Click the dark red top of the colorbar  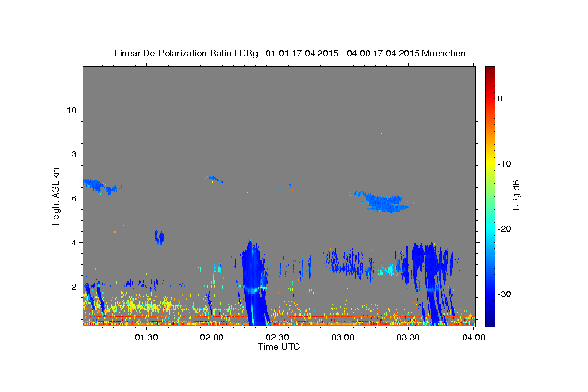click(490, 70)
